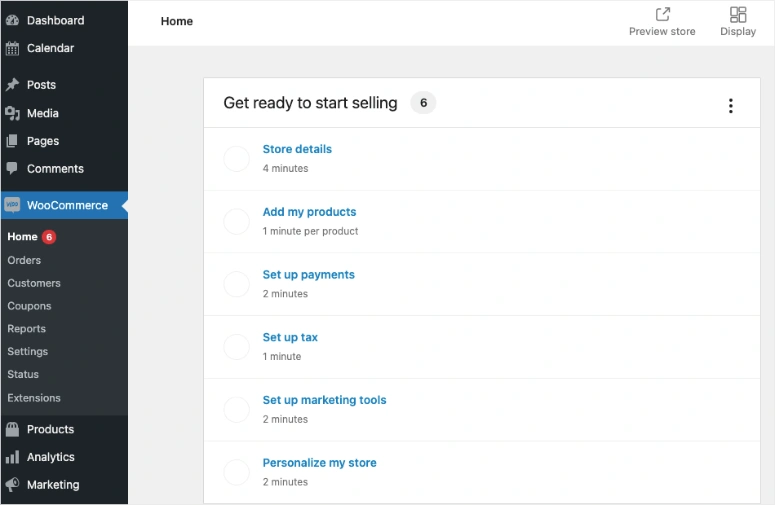Click the Personalize my store link
The image size is (775, 505).
point(319,463)
